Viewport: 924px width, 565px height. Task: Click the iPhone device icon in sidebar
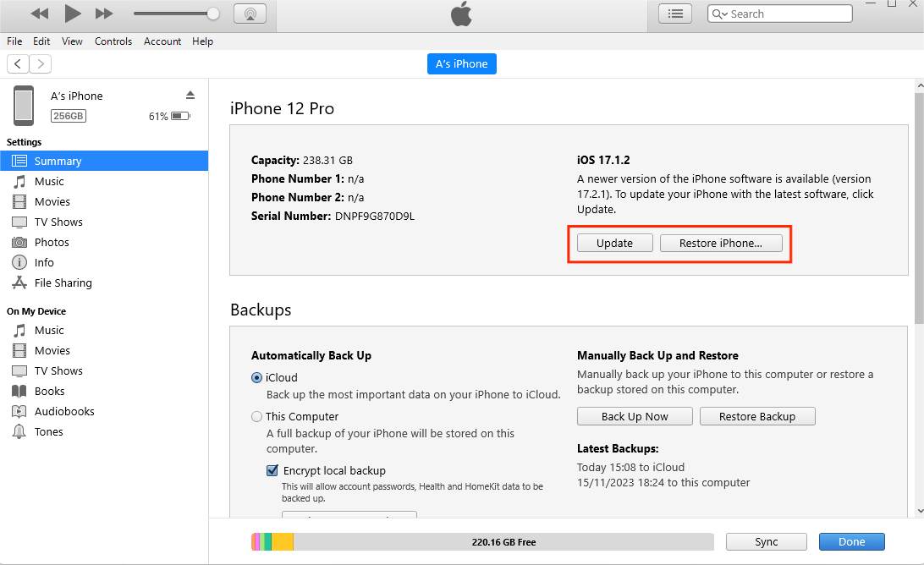tap(24, 106)
